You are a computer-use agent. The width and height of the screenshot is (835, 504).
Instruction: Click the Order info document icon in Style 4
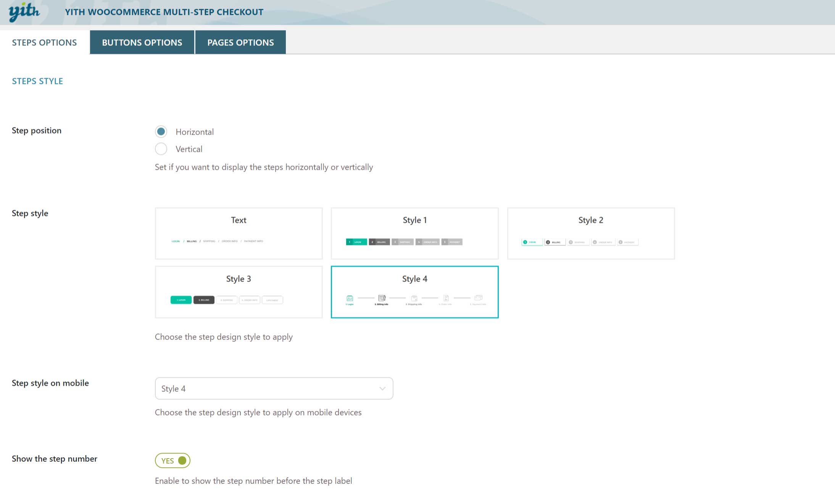pyautogui.click(x=446, y=298)
